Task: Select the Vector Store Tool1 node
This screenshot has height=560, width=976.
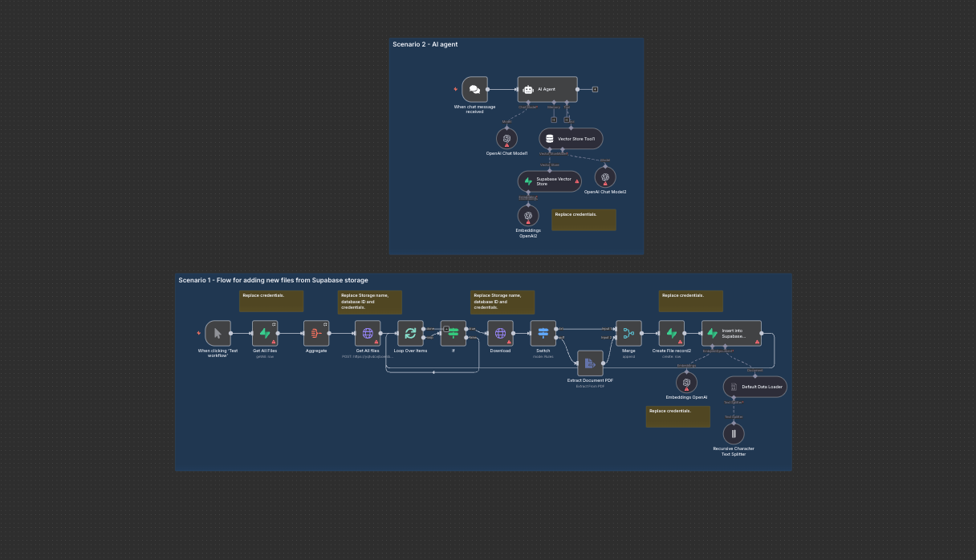Action: click(x=571, y=139)
